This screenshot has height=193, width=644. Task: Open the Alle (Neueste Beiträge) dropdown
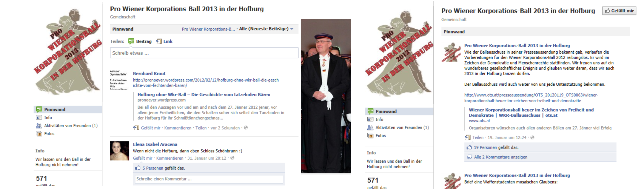266,29
